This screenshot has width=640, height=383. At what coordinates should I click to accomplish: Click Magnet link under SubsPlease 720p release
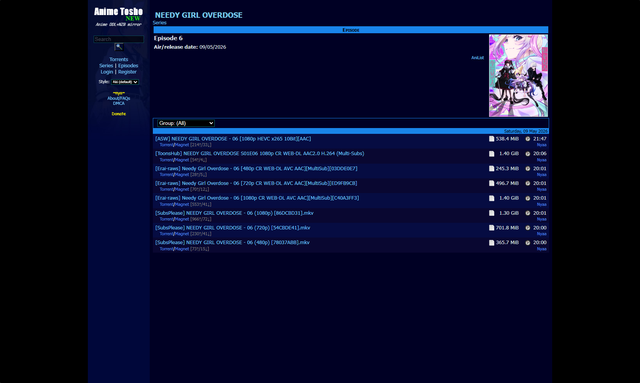click(x=182, y=234)
